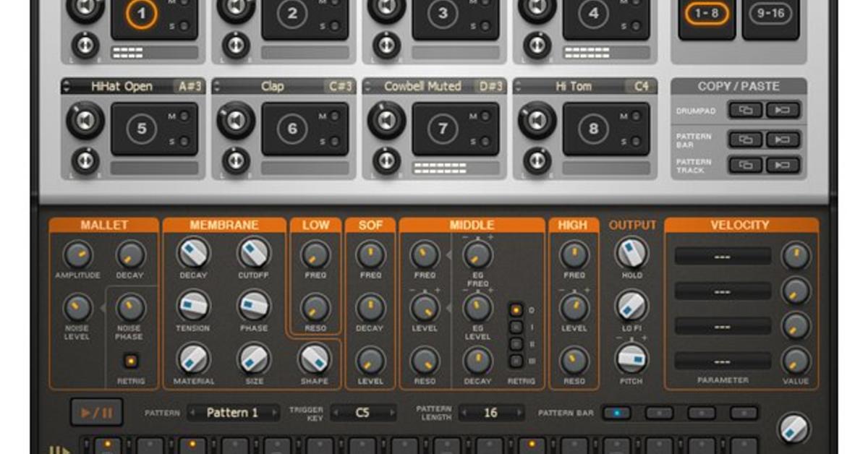Select the second Pattern Bar button
The height and width of the screenshot is (454, 868).
click(x=659, y=413)
